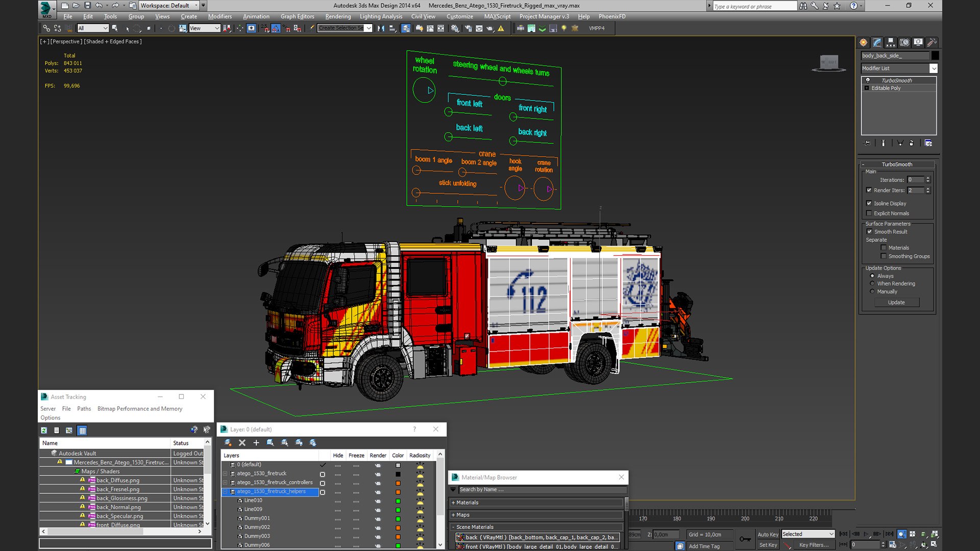Click Remove Modifier trash icon
Image resolution: width=980 pixels, height=551 pixels.
912,143
